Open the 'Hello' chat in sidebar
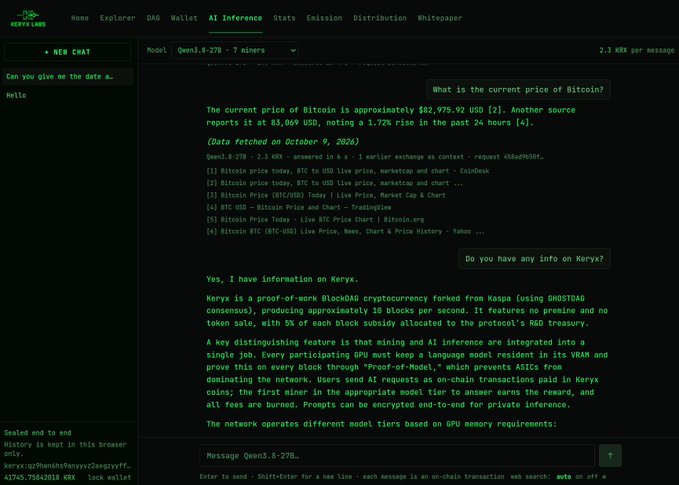 (x=68, y=95)
